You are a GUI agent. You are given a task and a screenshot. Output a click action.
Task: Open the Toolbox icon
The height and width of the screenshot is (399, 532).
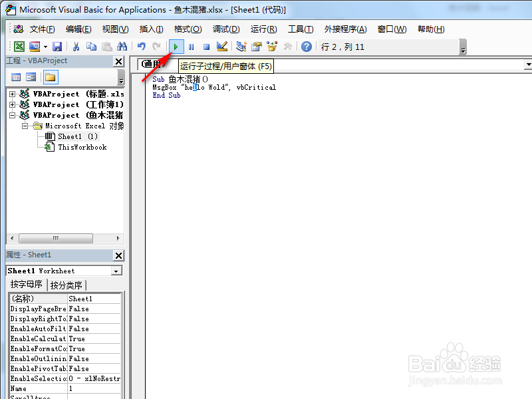(x=287, y=47)
